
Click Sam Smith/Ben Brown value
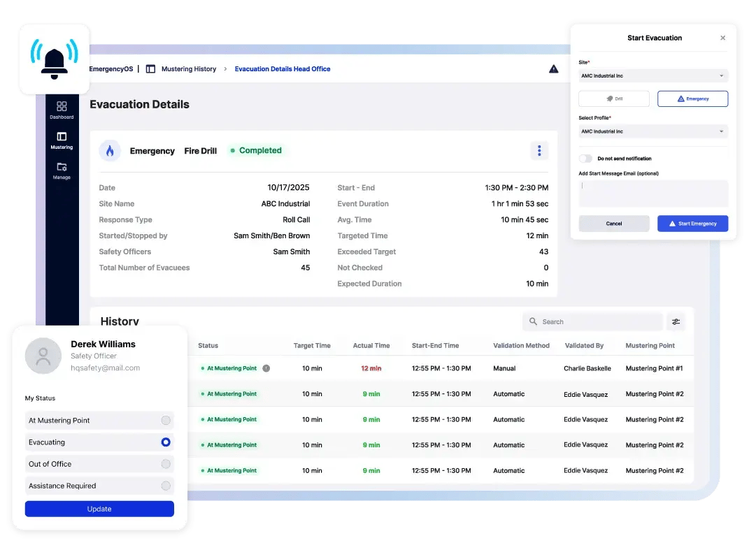(x=272, y=235)
